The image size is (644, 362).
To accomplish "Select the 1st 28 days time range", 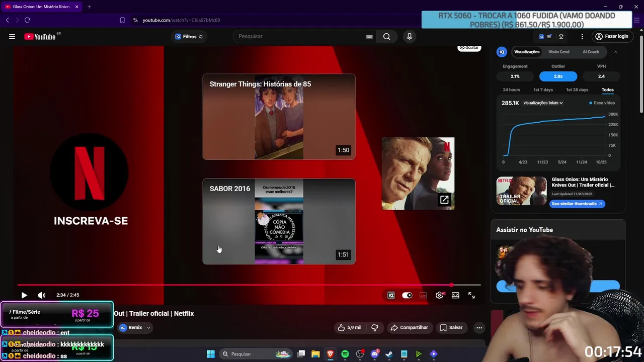I will coord(577,90).
